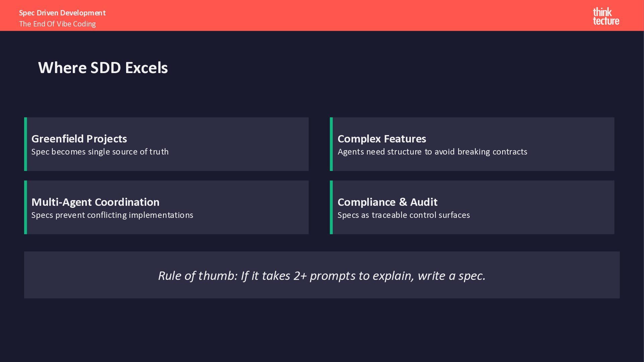644x362 pixels.
Task: Click the green bar next to Multi-Agent Coordination
Action: [x=25, y=207]
